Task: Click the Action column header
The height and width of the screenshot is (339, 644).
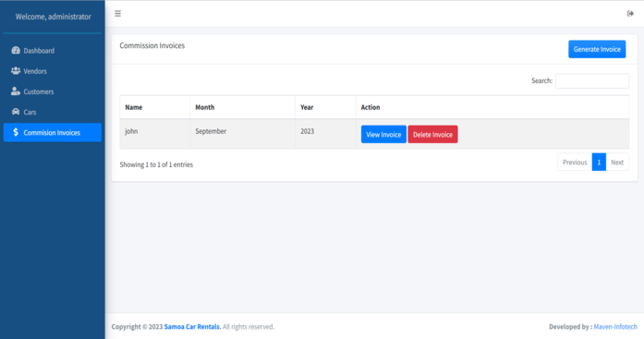Action: [492, 107]
